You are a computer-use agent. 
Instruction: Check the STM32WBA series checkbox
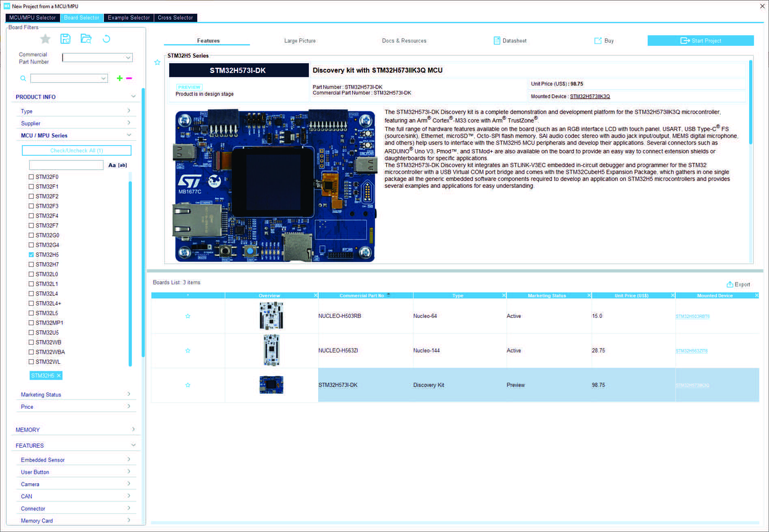click(x=31, y=352)
